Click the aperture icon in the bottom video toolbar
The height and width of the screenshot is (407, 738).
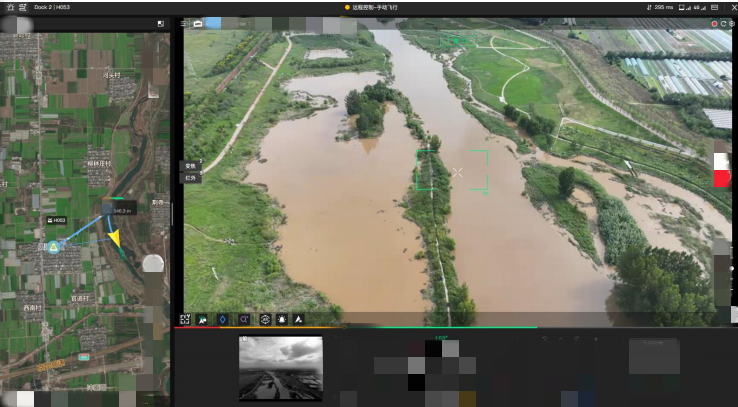(265, 319)
